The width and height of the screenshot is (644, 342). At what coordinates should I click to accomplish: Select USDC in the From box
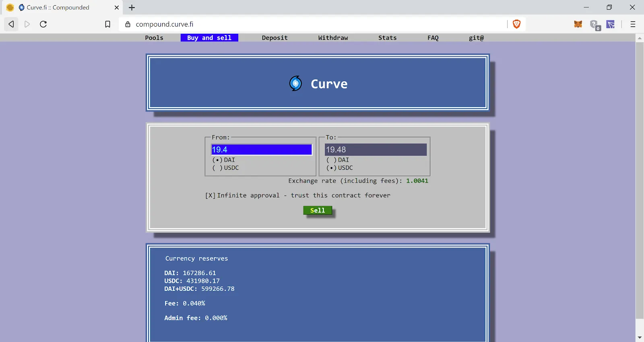point(217,168)
